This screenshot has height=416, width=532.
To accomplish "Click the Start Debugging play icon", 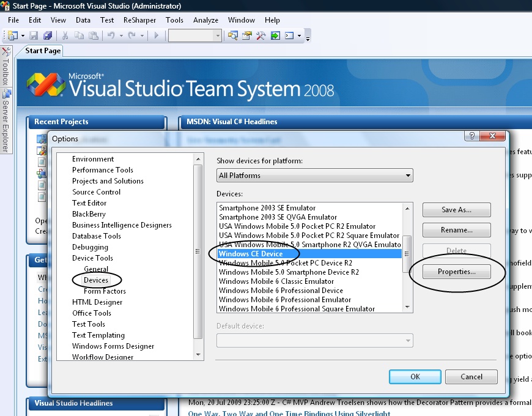I will pyautogui.click(x=157, y=35).
